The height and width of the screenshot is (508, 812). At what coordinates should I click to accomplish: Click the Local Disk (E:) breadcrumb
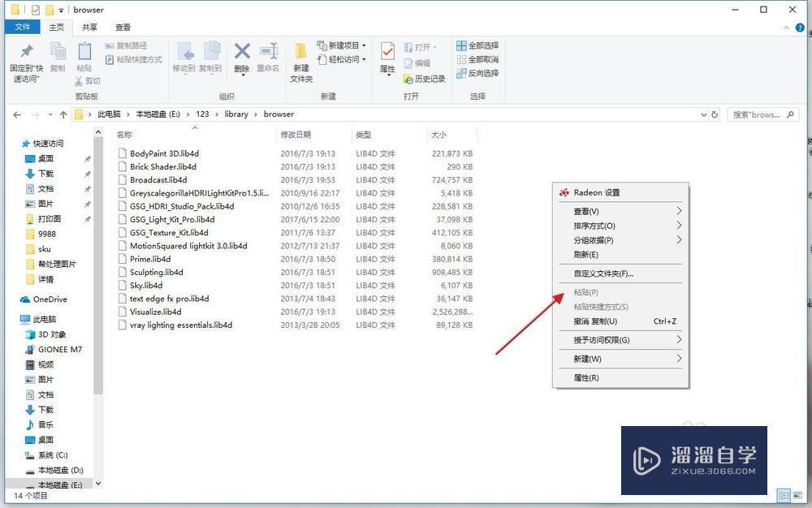158,114
